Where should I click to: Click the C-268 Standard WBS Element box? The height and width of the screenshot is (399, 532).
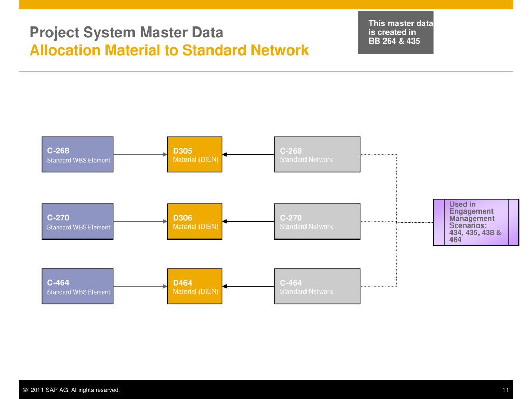pyautogui.click(x=77, y=154)
